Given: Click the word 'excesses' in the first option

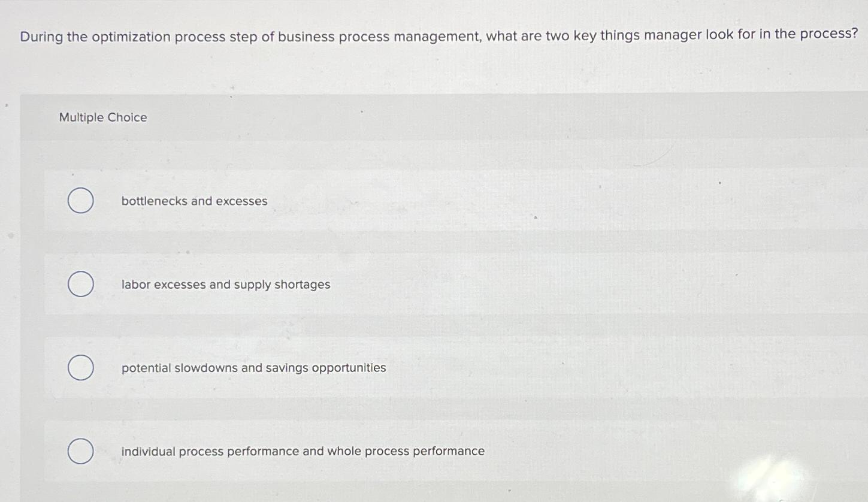Looking at the screenshot, I should tap(244, 201).
